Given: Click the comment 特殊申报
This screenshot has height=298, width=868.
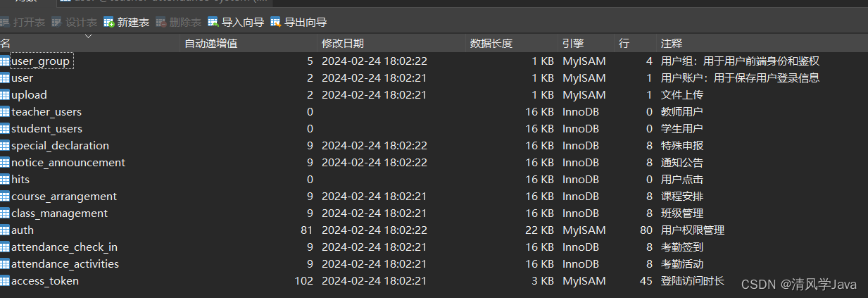Looking at the screenshot, I should click(x=682, y=146).
